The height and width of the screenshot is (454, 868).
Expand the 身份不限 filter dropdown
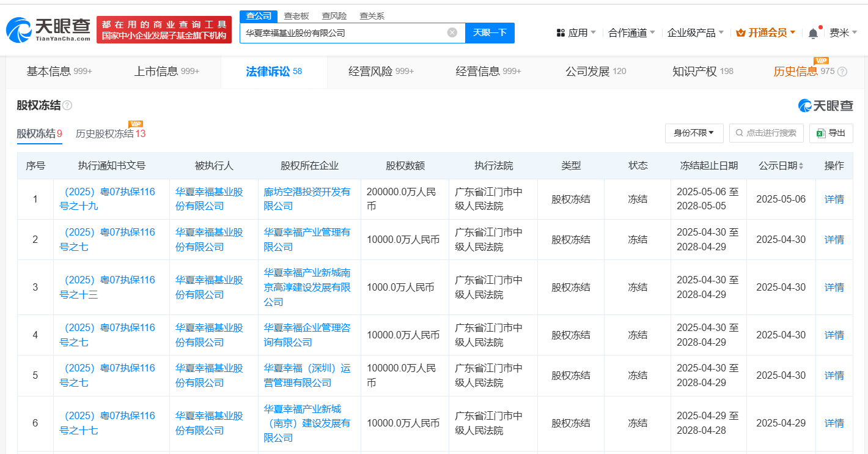[694, 133]
